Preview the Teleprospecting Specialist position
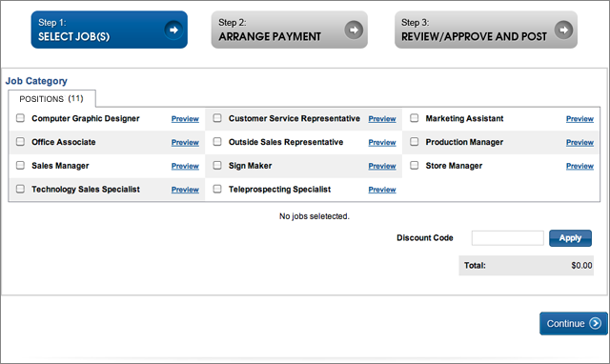 [382, 190]
